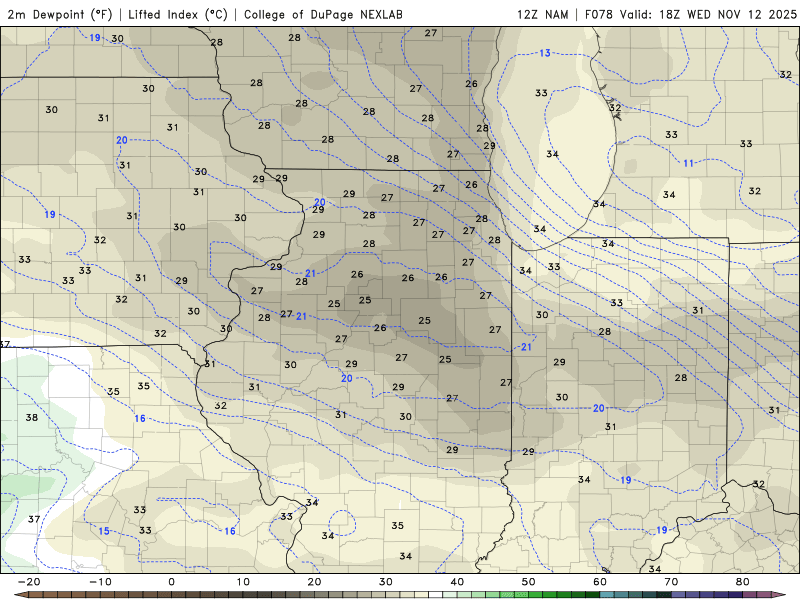Click the blue contour label 11

(x=689, y=163)
